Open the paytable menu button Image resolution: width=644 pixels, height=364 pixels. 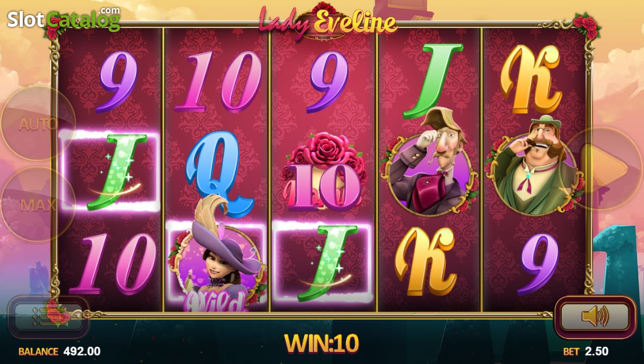(x=48, y=316)
